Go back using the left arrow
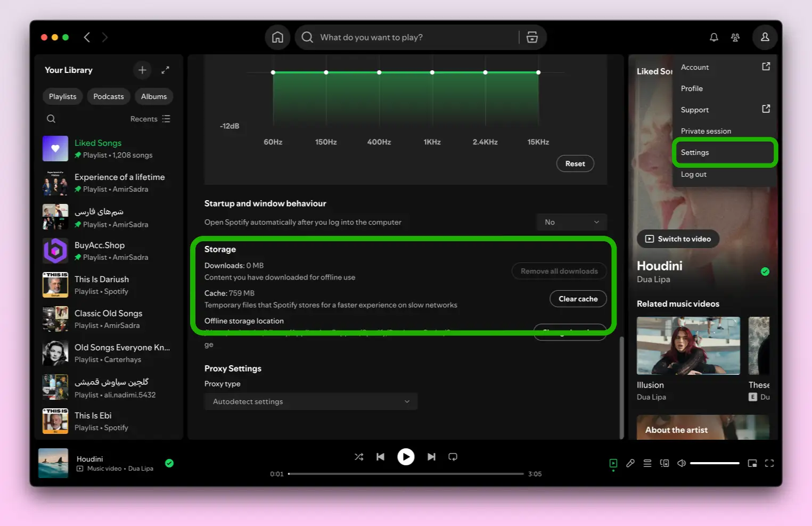The image size is (812, 526). tap(87, 37)
